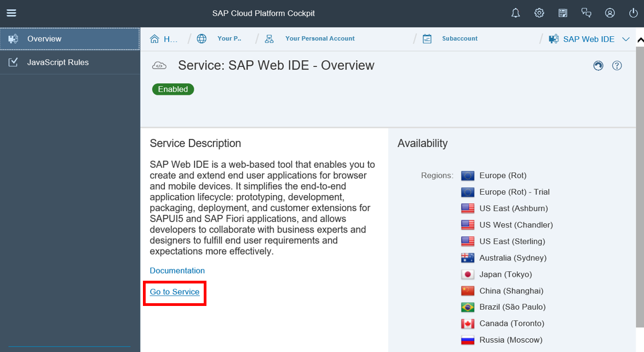The width and height of the screenshot is (644, 352).
Task: Click the Australia flag icon
Action: (x=468, y=258)
